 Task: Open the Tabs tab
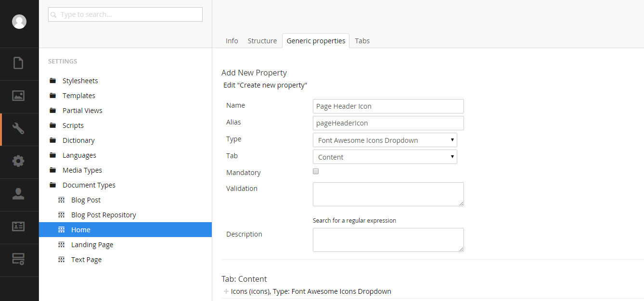[362, 41]
